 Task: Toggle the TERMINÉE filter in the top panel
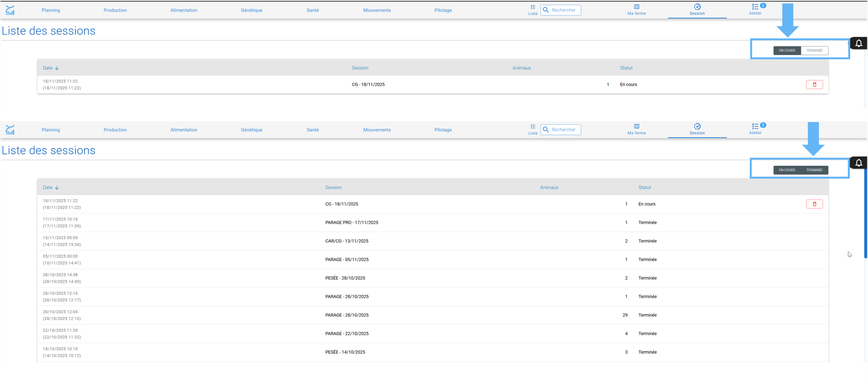point(815,50)
